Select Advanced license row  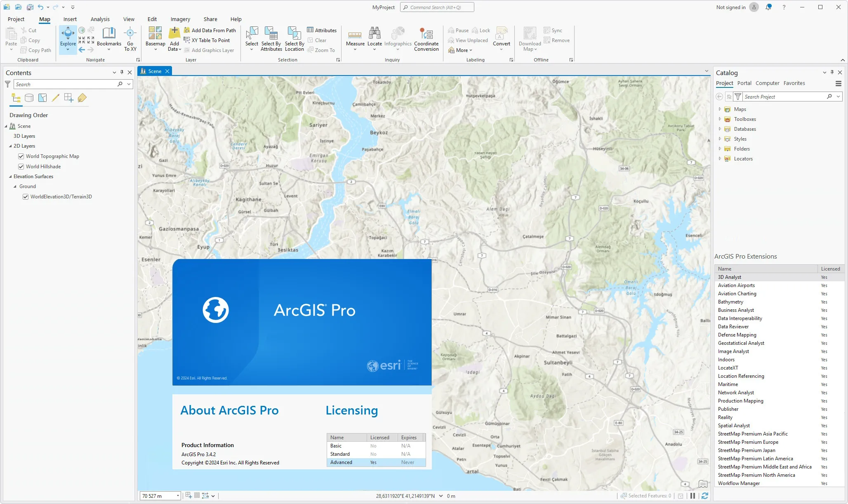[x=376, y=462]
